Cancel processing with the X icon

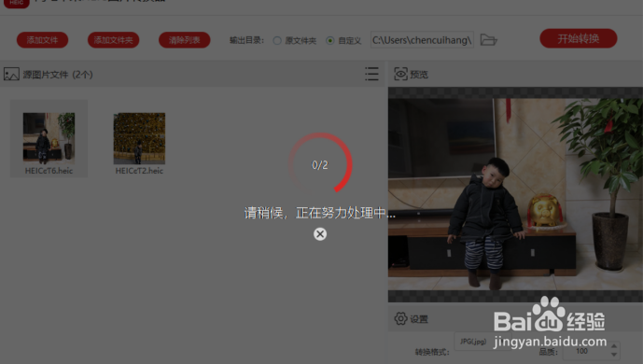[x=320, y=234]
